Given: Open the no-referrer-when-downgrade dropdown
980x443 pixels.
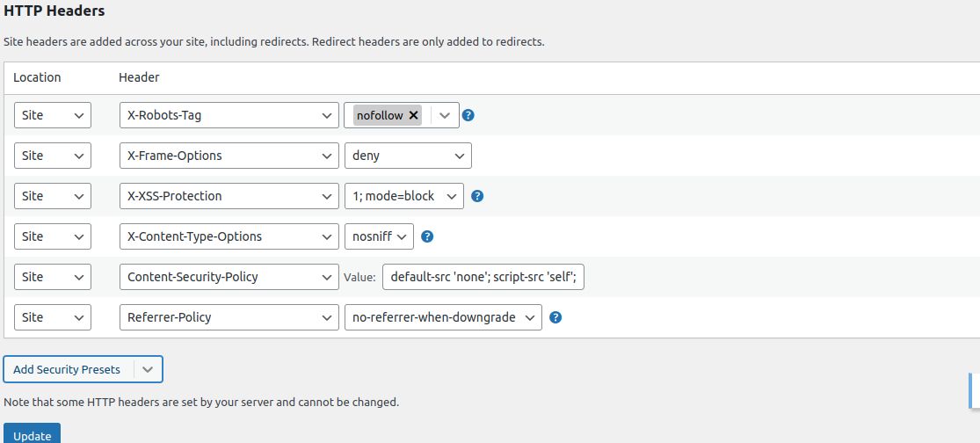Looking at the screenshot, I should point(443,317).
